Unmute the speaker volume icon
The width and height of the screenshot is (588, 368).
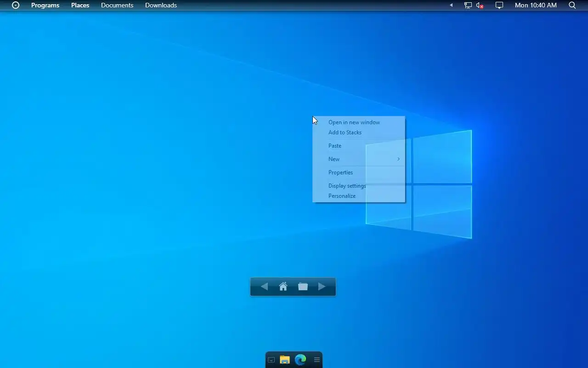(x=480, y=5)
